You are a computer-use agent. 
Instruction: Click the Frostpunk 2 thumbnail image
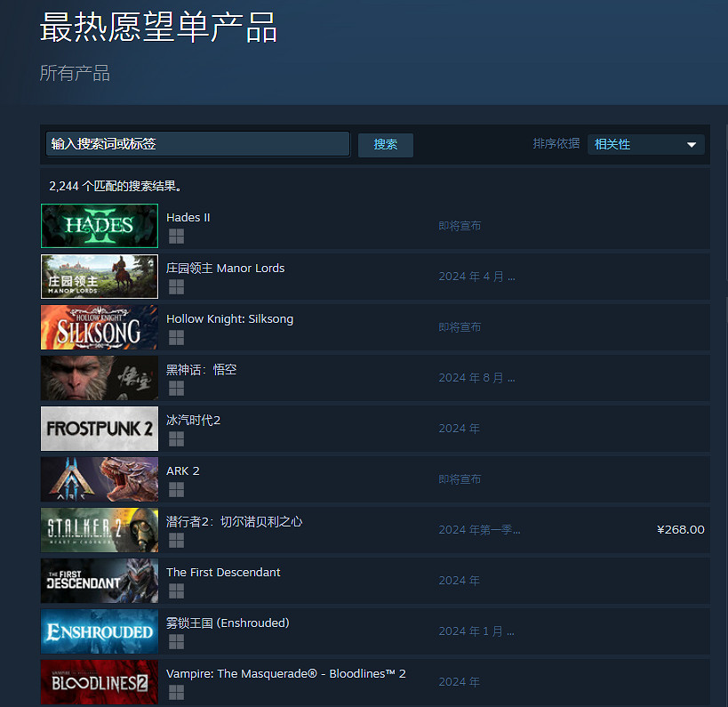point(99,429)
